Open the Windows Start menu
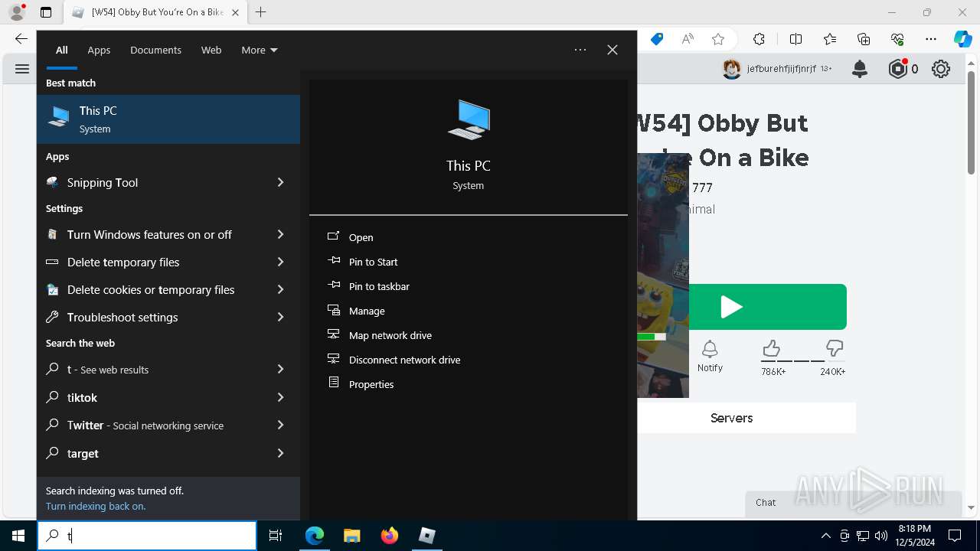 [x=18, y=536]
